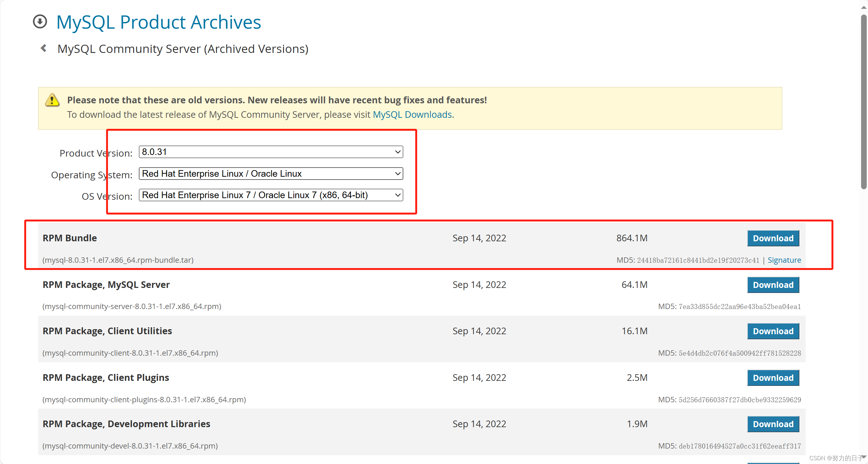Click RPM Package, MySQL Server title
Image resolution: width=868 pixels, height=464 pixels.
pyautogui.click(x=106, y=285)
